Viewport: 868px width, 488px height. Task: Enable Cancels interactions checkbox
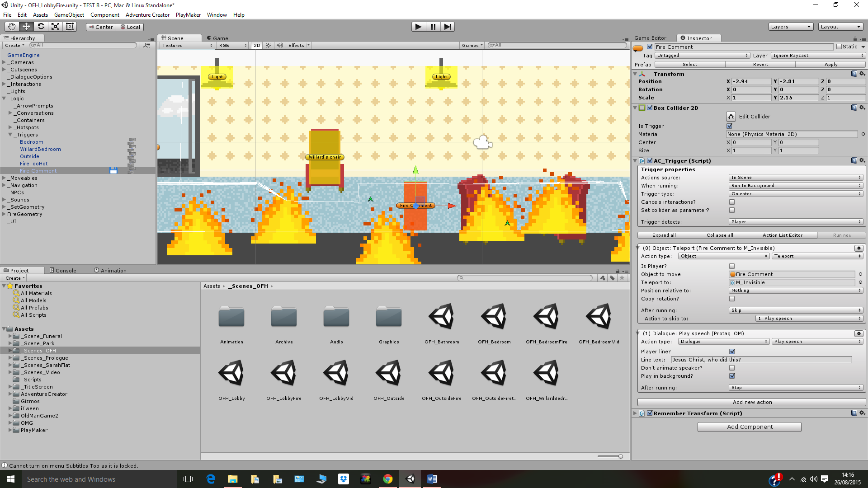(732, 202)
